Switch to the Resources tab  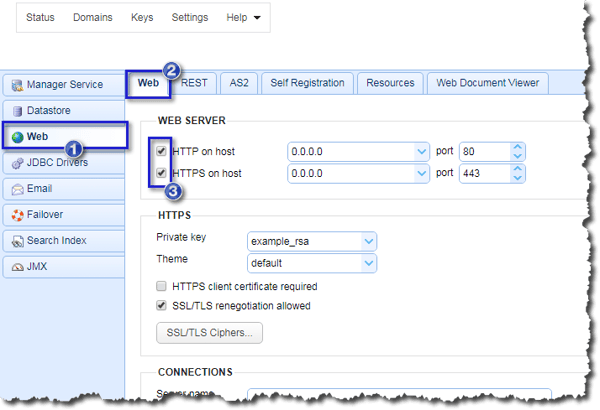point(390,83)
